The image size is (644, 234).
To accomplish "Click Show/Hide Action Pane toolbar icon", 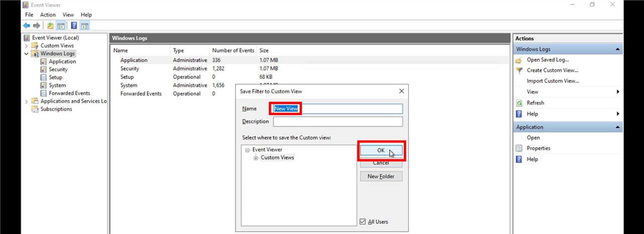I will click(x=85, y=26).
